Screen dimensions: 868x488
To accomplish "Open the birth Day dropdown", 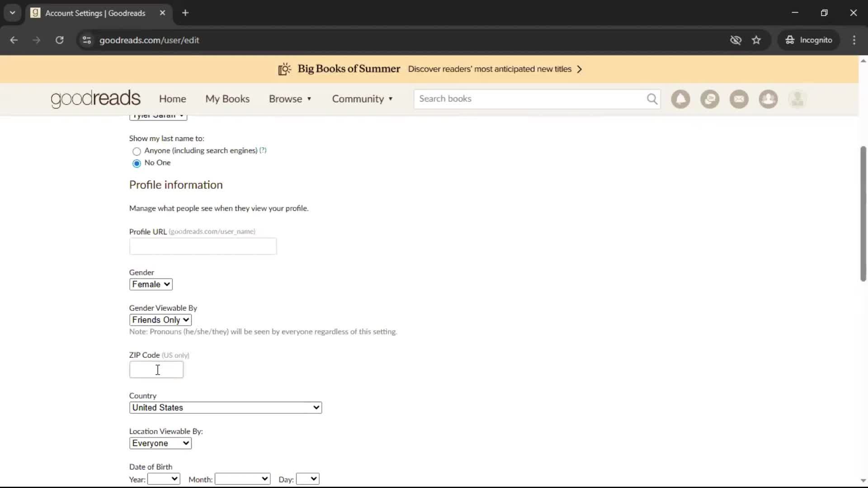I will pos(307,479).
